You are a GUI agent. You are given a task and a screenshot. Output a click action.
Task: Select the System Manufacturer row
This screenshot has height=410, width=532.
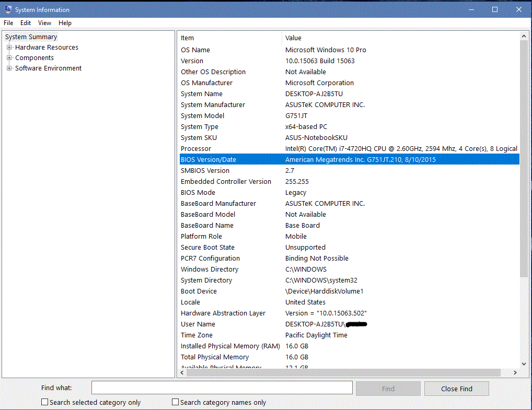pyautogui.click(x=349, y=105)
